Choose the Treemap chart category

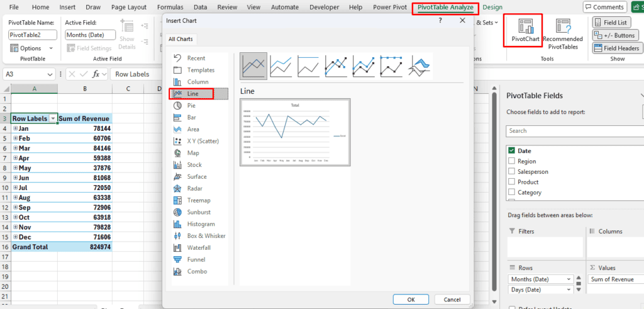pos(199,201)
